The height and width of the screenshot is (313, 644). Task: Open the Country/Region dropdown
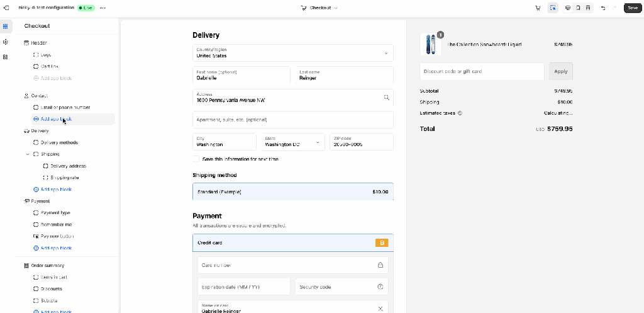click(292, 53)
